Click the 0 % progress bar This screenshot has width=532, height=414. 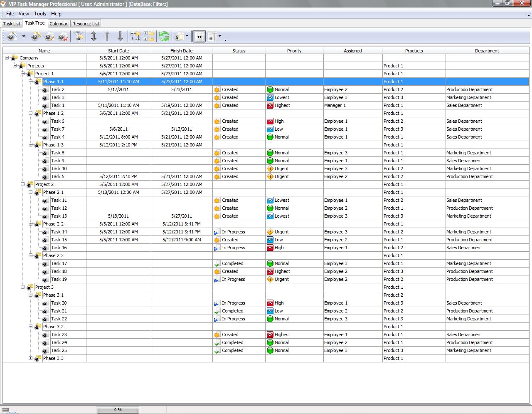point(118,410)
